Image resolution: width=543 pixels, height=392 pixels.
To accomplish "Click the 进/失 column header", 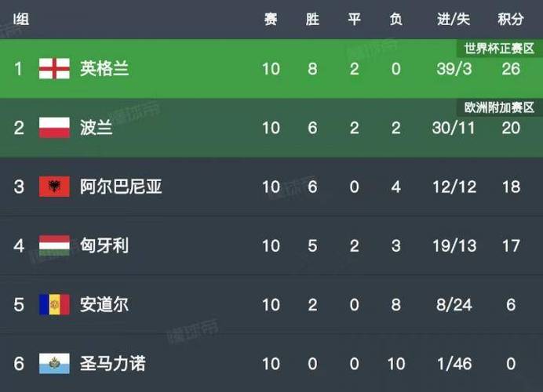I will pyautogui.click(x=454, y=19).
